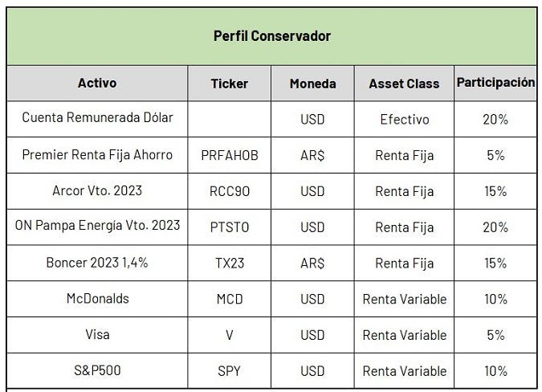This screenshot has height=392, width=542.
Task: Select the PTSTO ticker cell
Action: (x=230, y=227)
